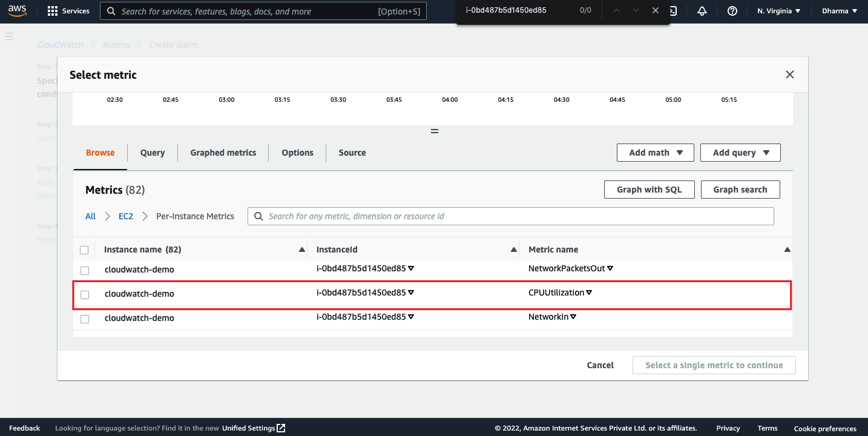This screenshot has height=436, width=868.
Task: Check the NetworkIn row checkbox
Action: 85,319
